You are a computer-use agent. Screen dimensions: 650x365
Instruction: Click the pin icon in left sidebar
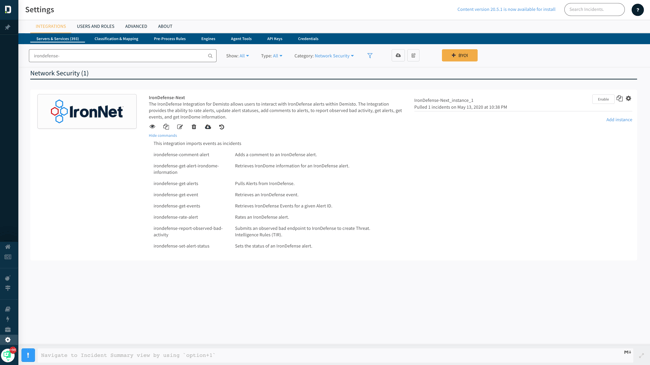(x=7, y=27)
